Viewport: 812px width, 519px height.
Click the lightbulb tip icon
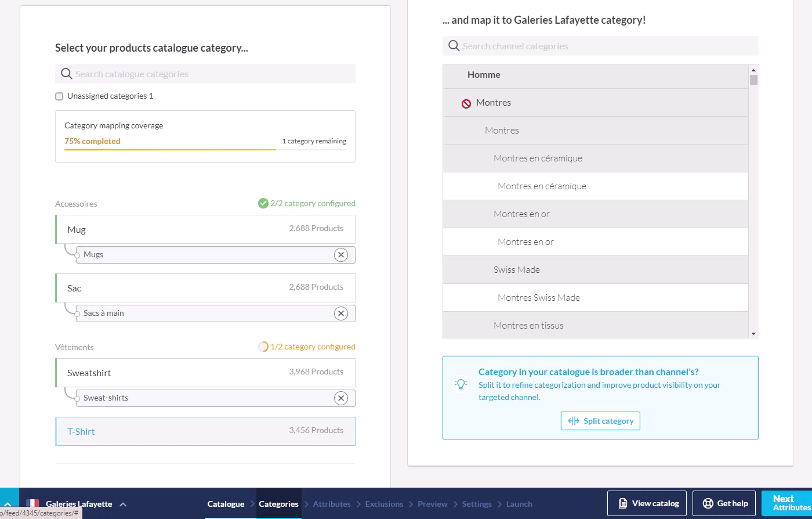[461, 384]
